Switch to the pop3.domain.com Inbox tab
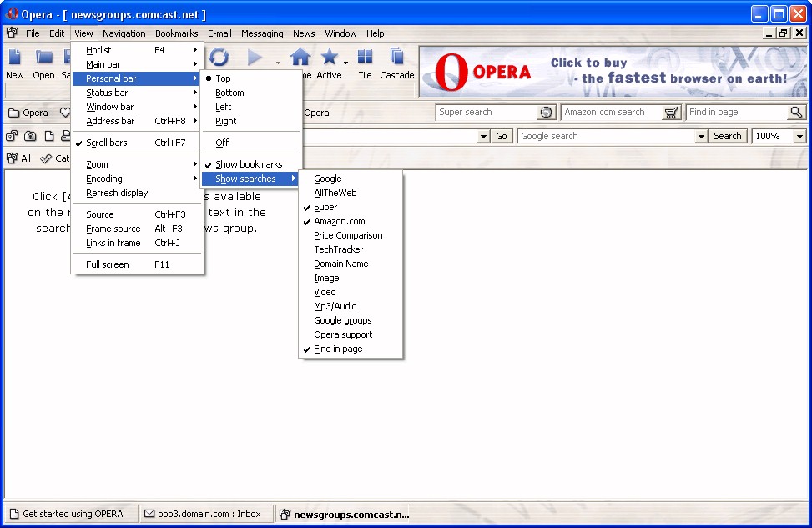812x528 pixels. [203, 514]
